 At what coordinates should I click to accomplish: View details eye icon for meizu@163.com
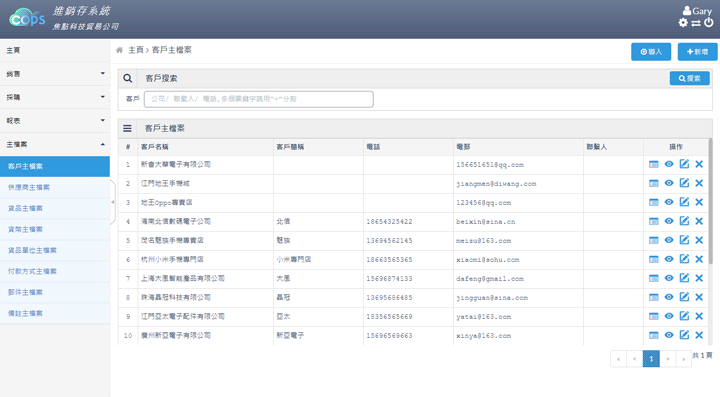[669, 240]
